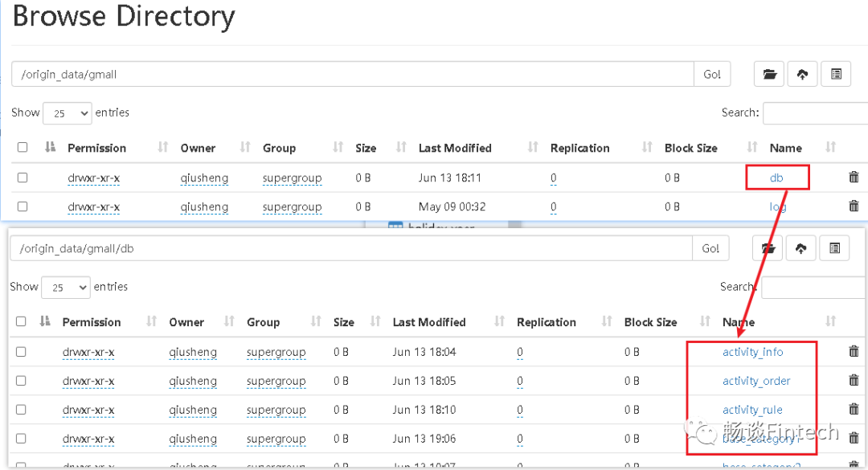Delete activity_order using its trash icon
868x470 pixels.
854,380
